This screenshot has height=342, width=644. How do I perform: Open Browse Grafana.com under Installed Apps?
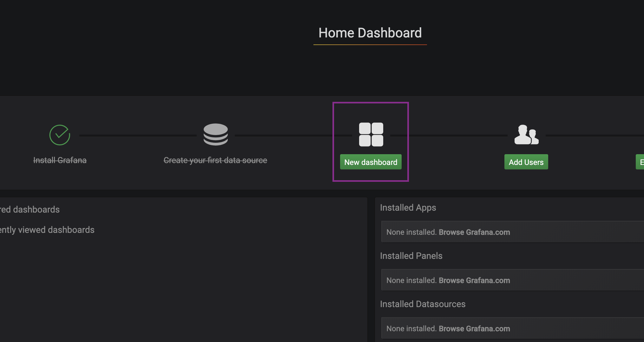474,232
